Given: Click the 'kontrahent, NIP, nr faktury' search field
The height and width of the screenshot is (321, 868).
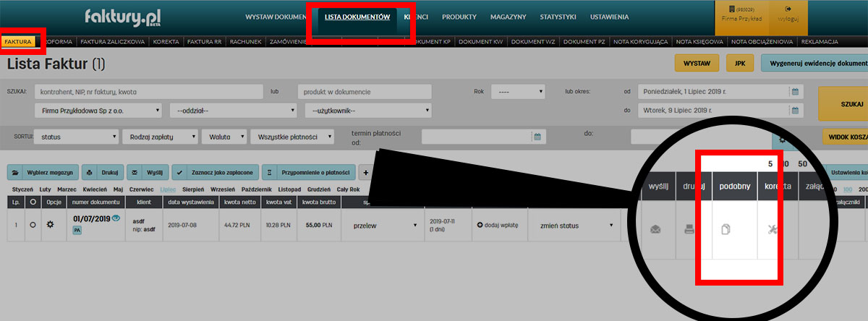Looking at the screenshot, I should (x=148, y=92).
